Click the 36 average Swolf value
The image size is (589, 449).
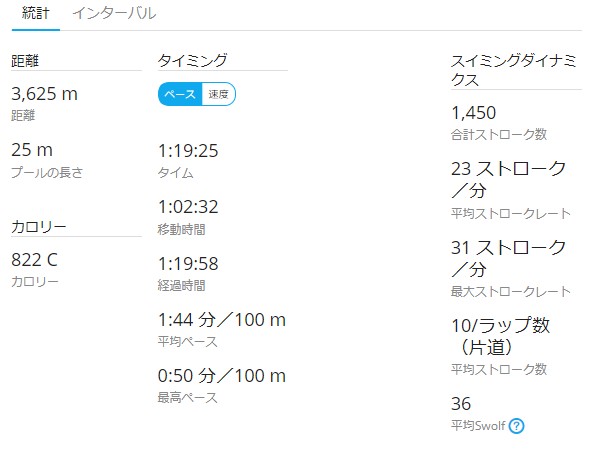(x=461, y=404)
